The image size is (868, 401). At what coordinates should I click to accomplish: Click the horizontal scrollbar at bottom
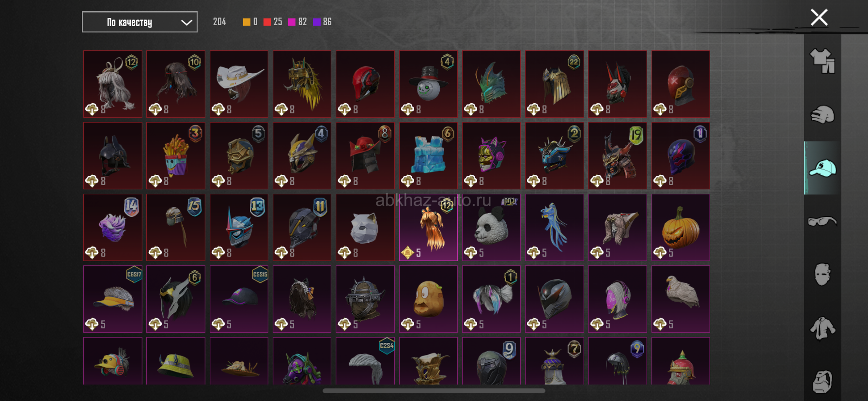click(x=434, y=391)
